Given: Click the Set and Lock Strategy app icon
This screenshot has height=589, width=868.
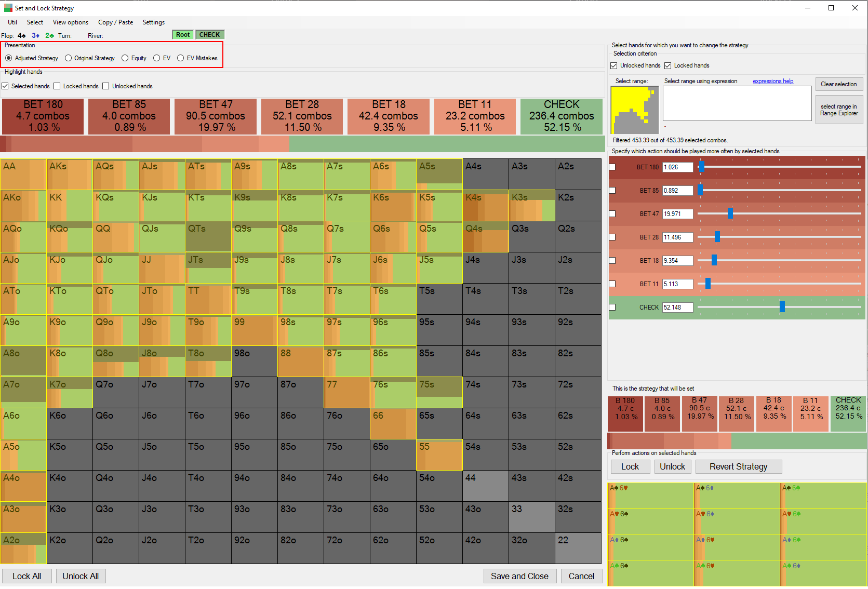Looking at the screenshot, I should (8, 8).
